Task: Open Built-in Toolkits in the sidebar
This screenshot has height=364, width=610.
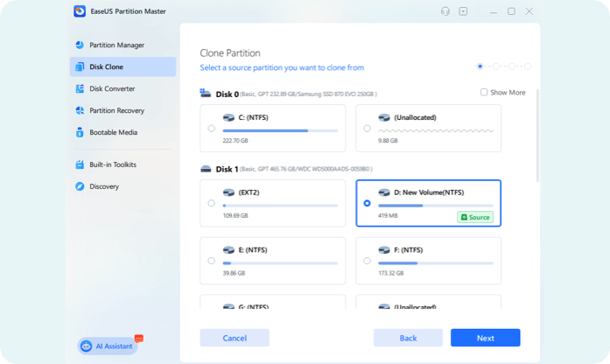Action: tap(123, 164)
